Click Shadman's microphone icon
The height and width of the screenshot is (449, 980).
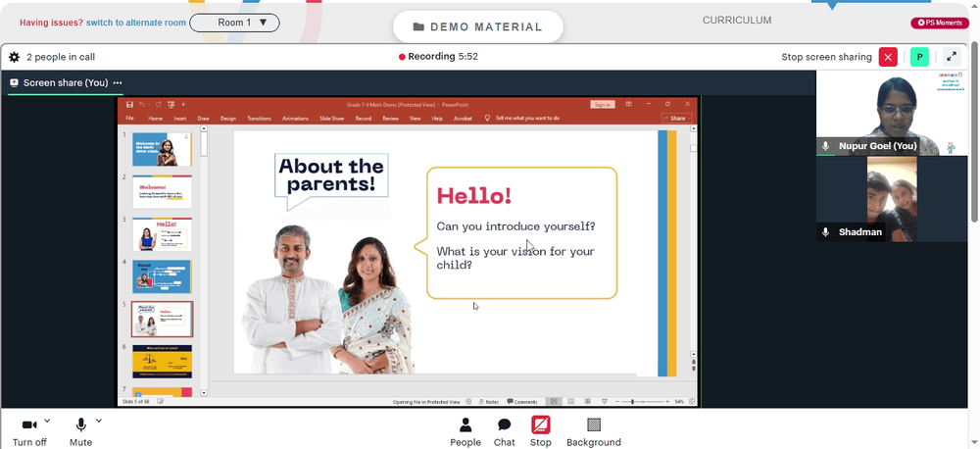pos(825,232)
